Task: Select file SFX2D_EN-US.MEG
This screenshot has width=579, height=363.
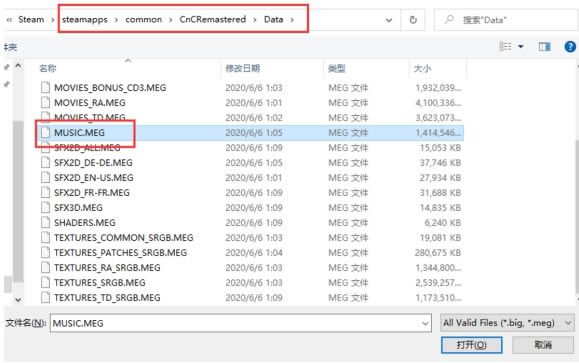Action: pos(94,178)
